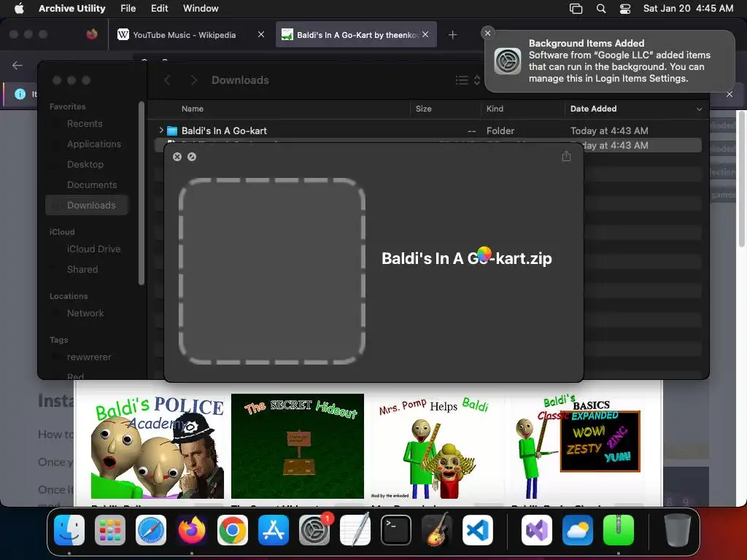
Task: Click the Stage Manager menu bar icon
Action: click(576, 8)
